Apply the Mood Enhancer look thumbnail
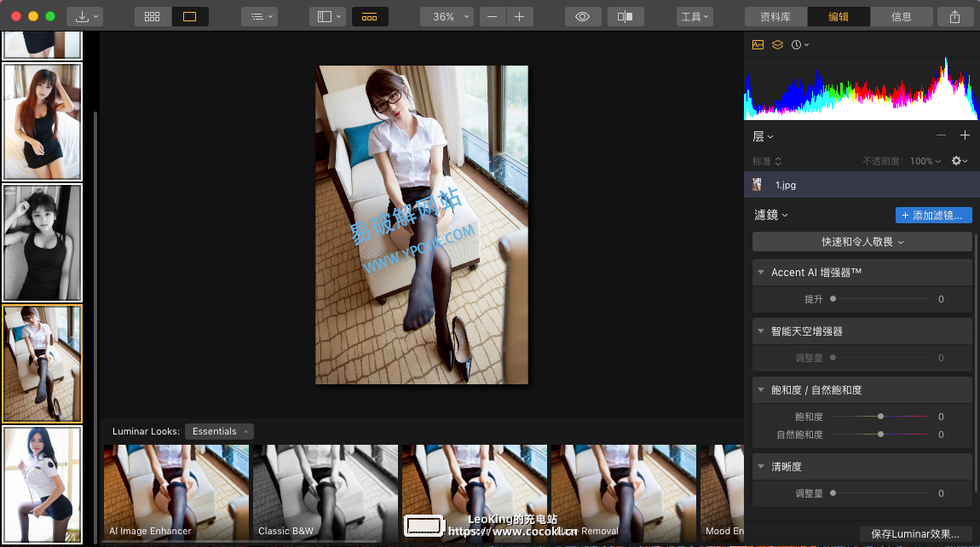 pyautogui.click(x=722, y=492)
